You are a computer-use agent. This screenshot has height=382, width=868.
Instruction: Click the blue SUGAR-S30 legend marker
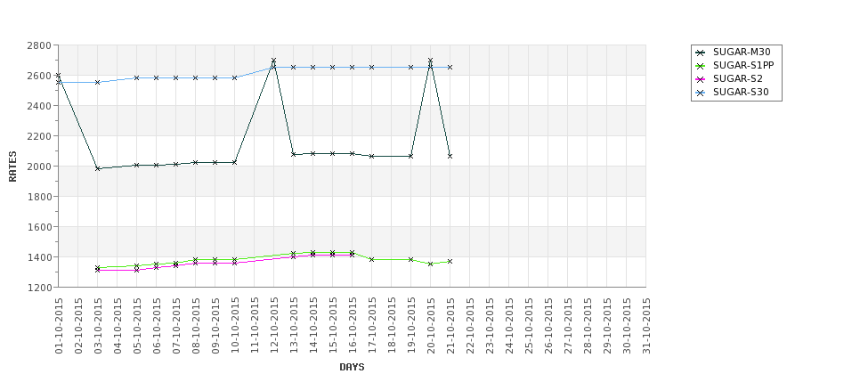tap(701, 93)
